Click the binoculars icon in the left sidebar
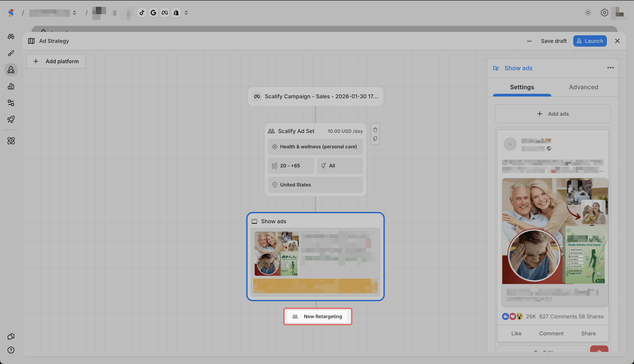This screenshot has width=634, height=364. pos(11,36)
